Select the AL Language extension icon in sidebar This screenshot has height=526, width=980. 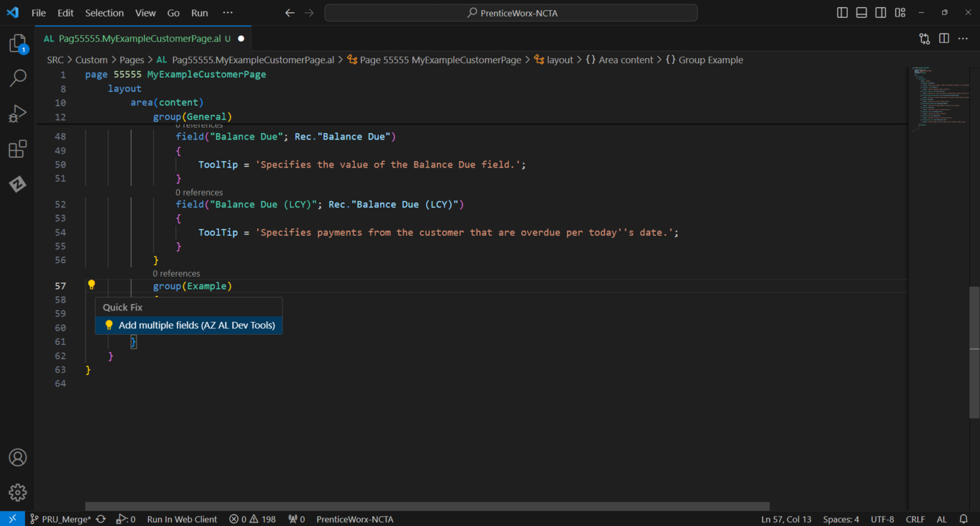17,184
